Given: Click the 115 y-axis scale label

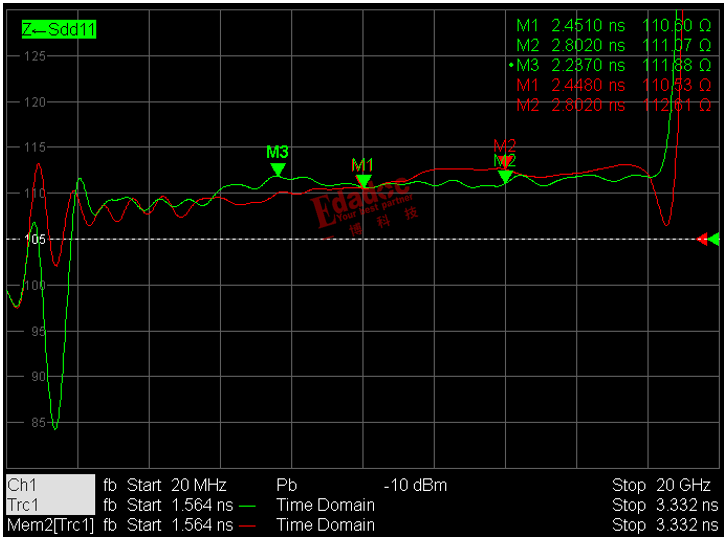Looking at the screenshot, I should [35, 147].
